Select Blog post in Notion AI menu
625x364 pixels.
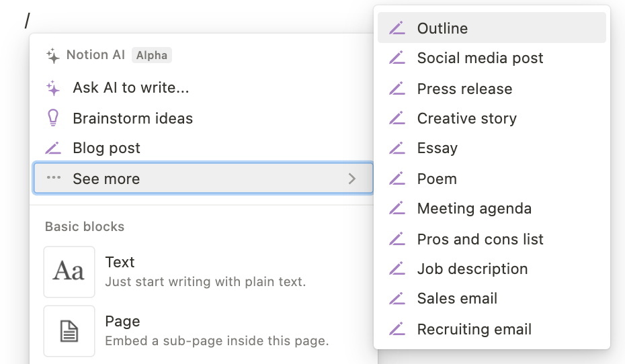(203, 148)
